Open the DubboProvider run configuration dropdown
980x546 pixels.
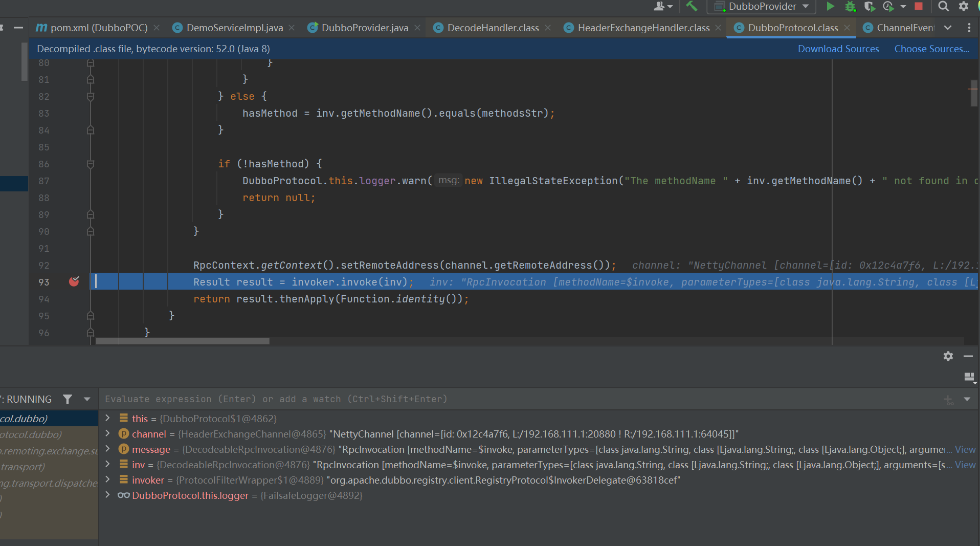pyautogui.click(x=761, y=6)
